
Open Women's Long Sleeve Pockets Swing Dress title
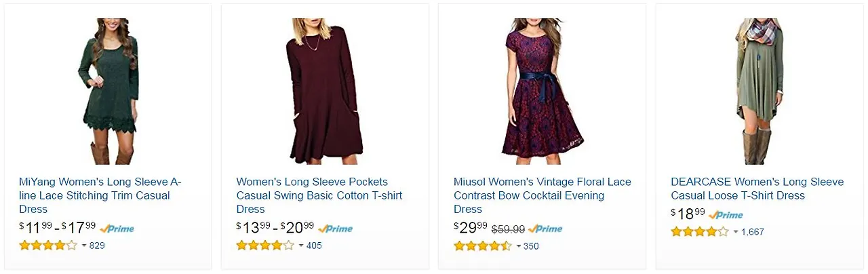pyautogui.click(x=319, y=195)
